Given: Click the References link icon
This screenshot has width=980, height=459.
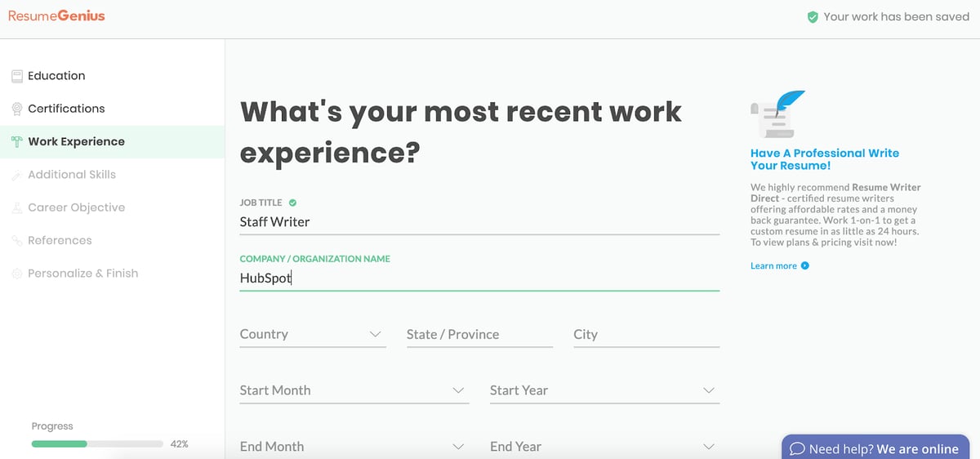Looking at the screenshot, I should (17, 241).
